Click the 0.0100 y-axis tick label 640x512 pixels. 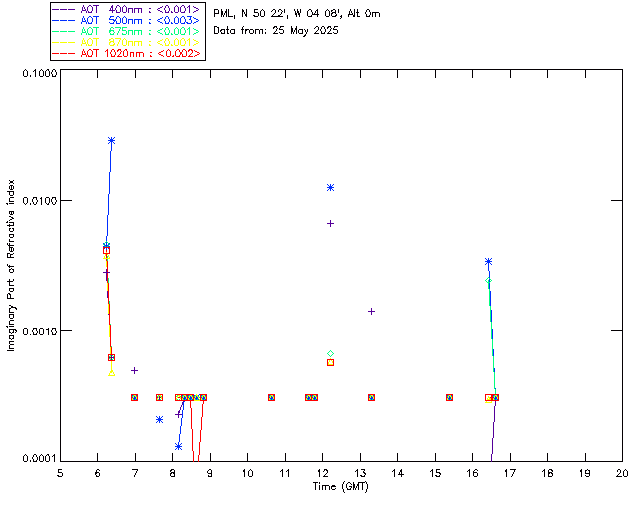pyautogui.click(x=40, y=201)
